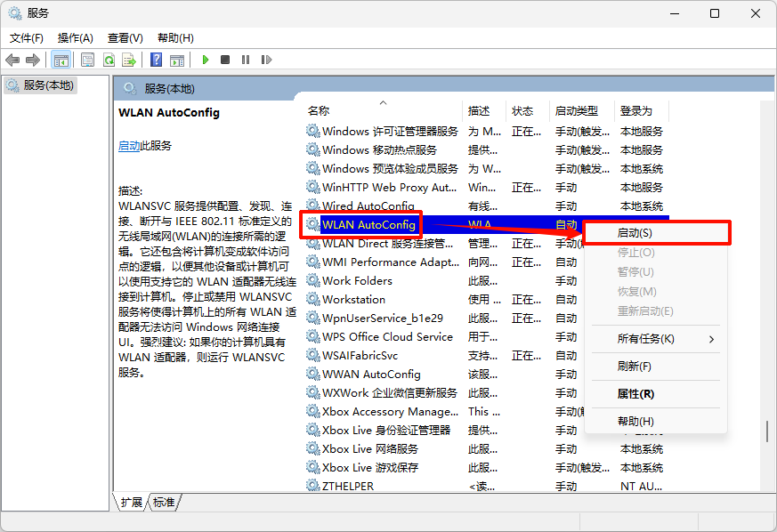Expand 所有任务(K) submenu in context menu
Image resolution: width=777 pixels, height=532 pixels.
[x=656, y=339]
